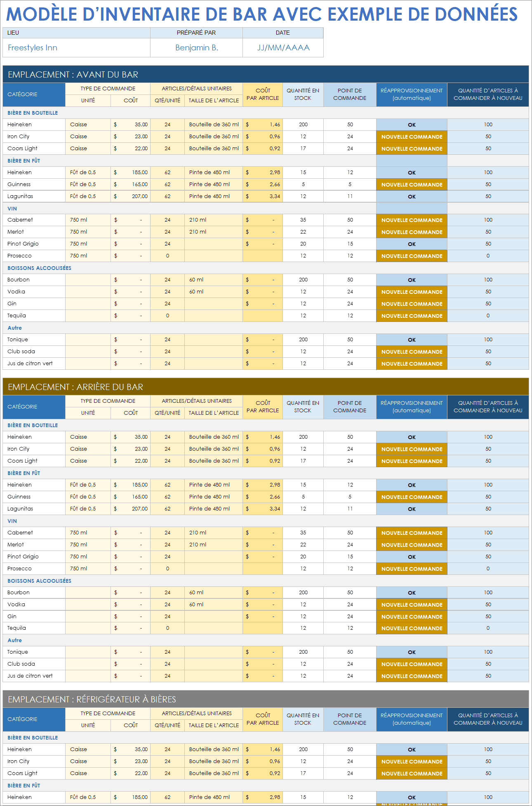Image resolution: width=532 pixels, height=806 pixels.
Task: Click Guinness 'Fût de 0,5' unit in Avant du bar
Action: (x=88, y=184)
